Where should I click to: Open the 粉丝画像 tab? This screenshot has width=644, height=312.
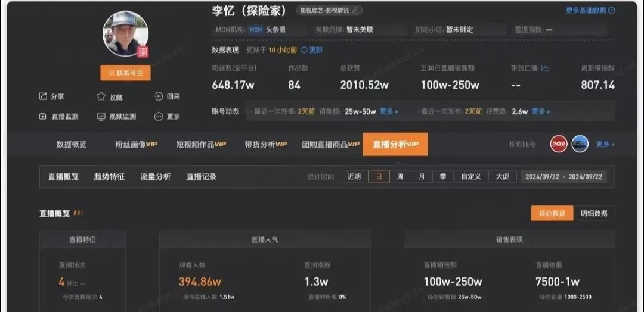[x=136, y=144]
